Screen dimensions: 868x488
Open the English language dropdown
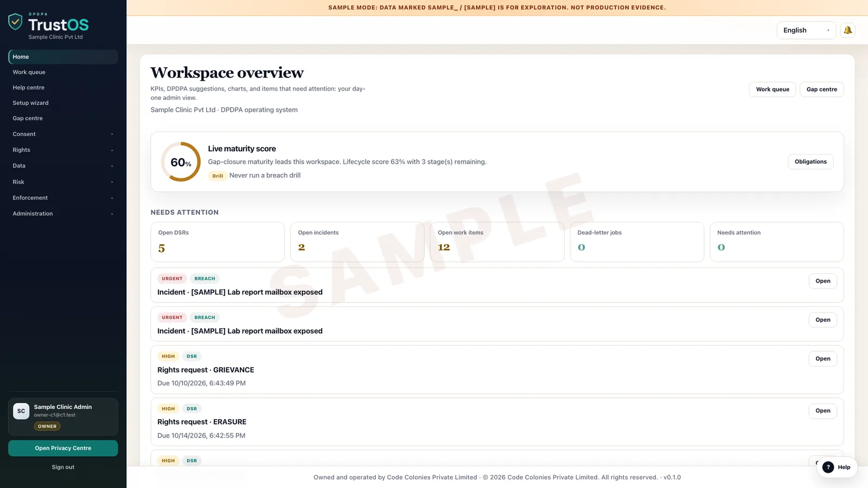tap(806, 30)
